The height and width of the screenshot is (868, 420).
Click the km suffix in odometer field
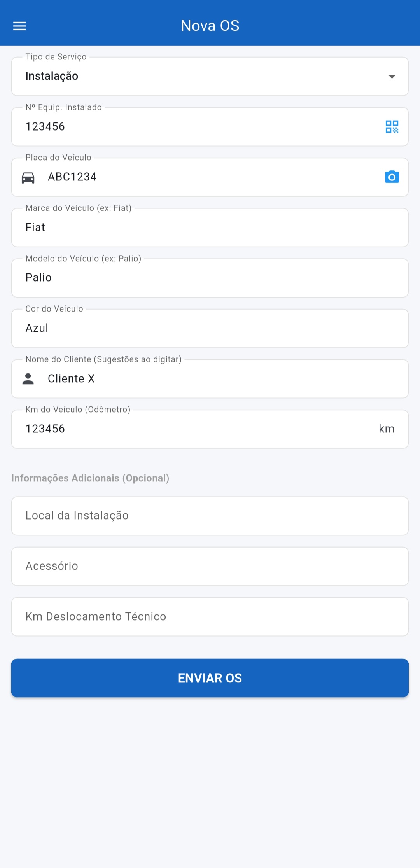pyautogui.click(x=387, y=429)
